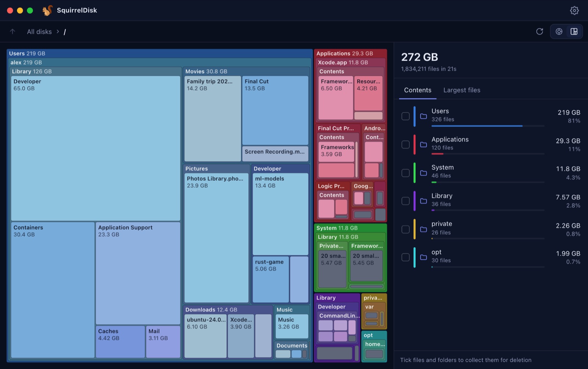Tick the Applications checkbox
The height and width of the screenshot is (369, 588).
click(405, 145)
